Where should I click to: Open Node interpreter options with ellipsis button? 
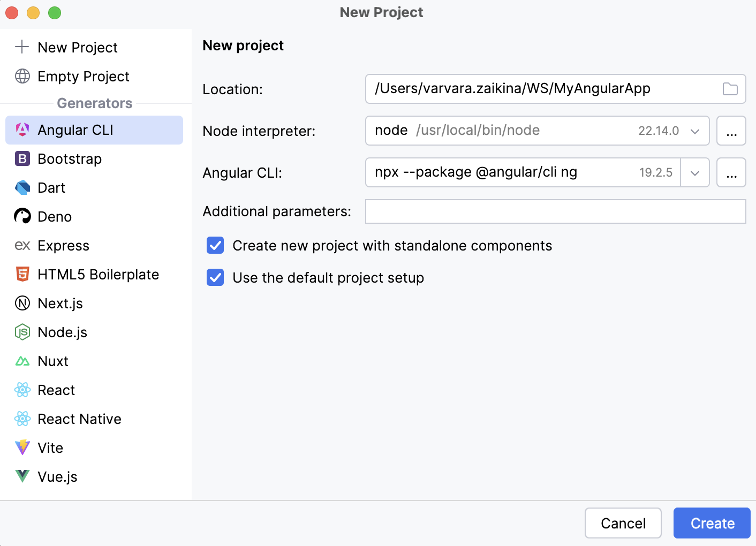(731, 131)
